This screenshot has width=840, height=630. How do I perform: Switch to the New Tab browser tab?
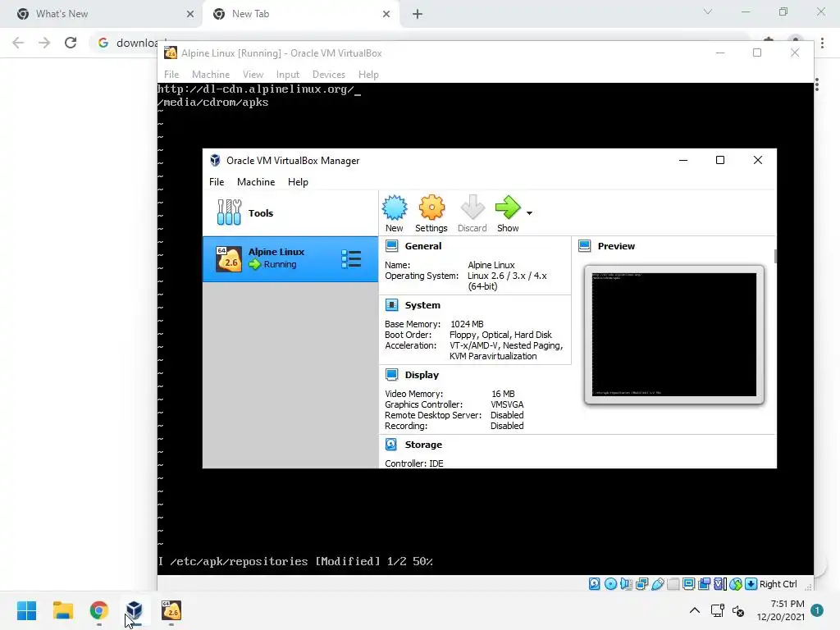pos(300,14)
